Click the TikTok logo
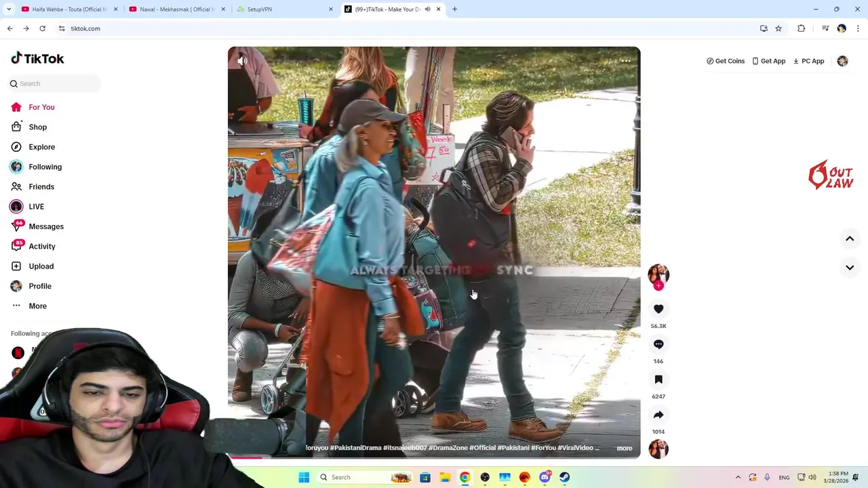Screen dimensions: 868x488 pyautogui.click(x=37, y=58)
